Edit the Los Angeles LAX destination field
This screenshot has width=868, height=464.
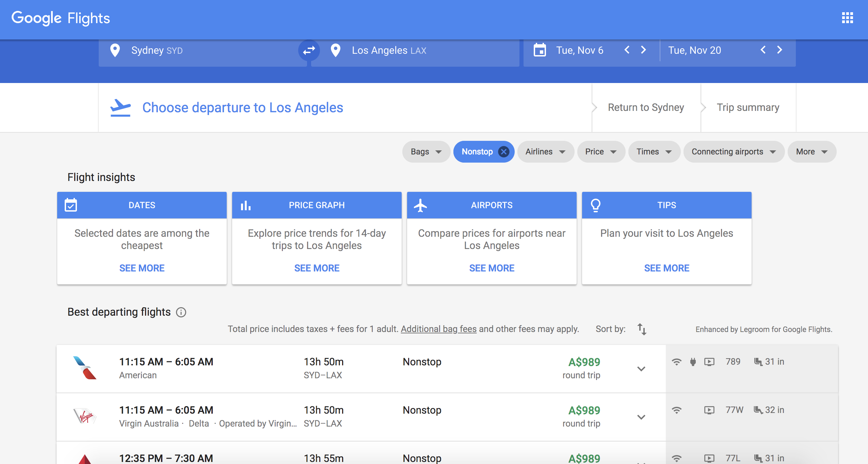click(415, 51)
